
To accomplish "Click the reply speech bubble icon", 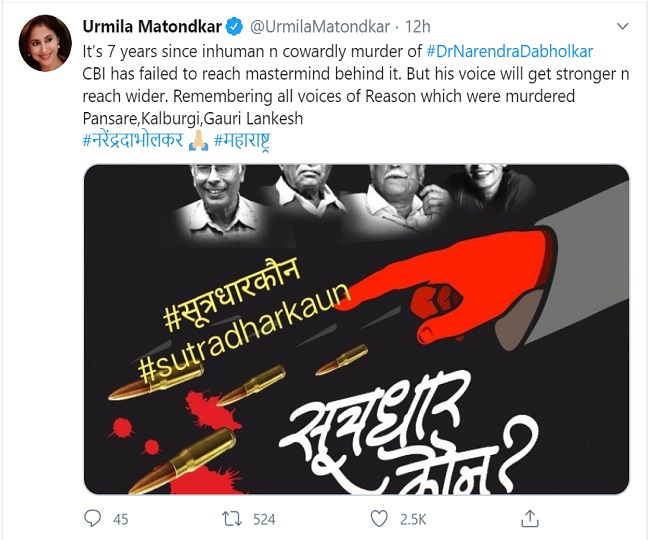I will click(92, 518).
